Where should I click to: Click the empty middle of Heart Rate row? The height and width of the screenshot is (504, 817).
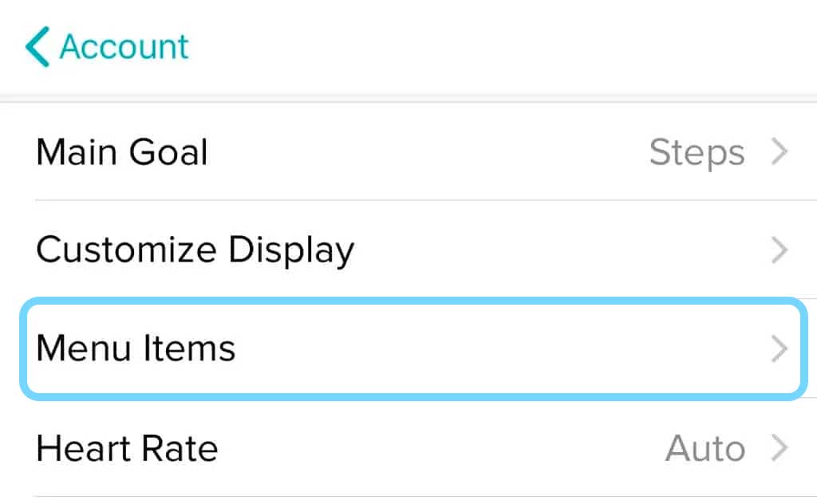point(439,448)
